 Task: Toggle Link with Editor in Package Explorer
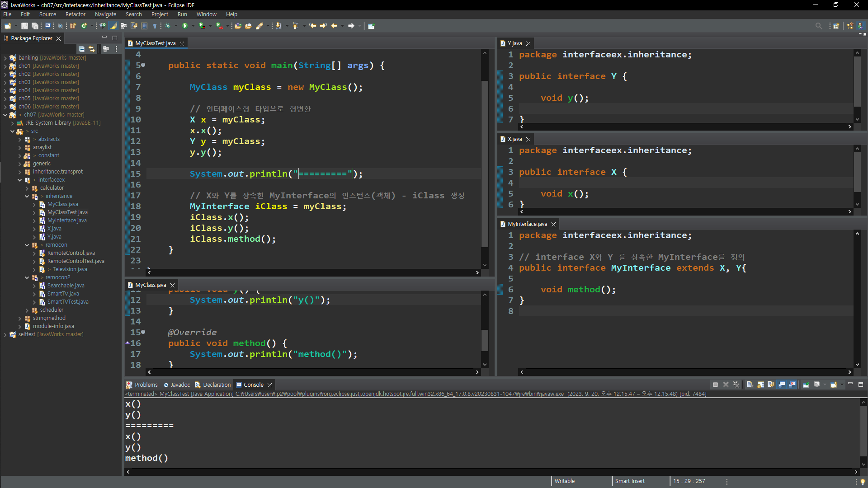pos(92,49)
